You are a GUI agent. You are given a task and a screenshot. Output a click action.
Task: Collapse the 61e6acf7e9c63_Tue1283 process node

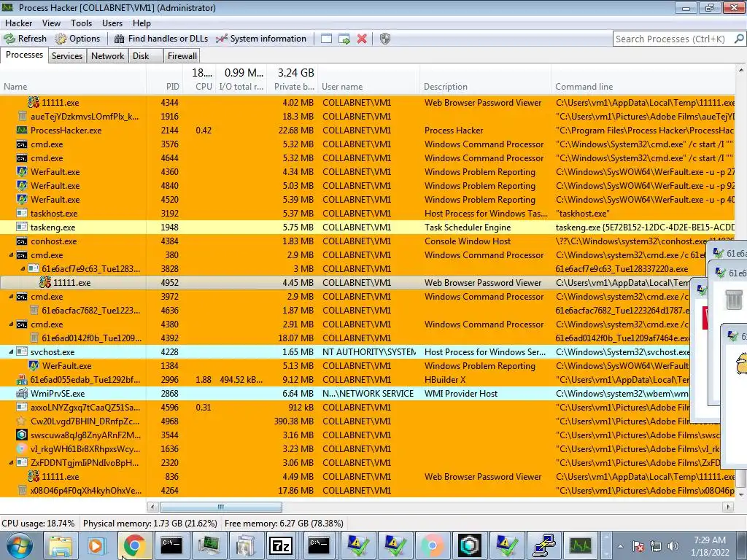[x=23, y=268]
